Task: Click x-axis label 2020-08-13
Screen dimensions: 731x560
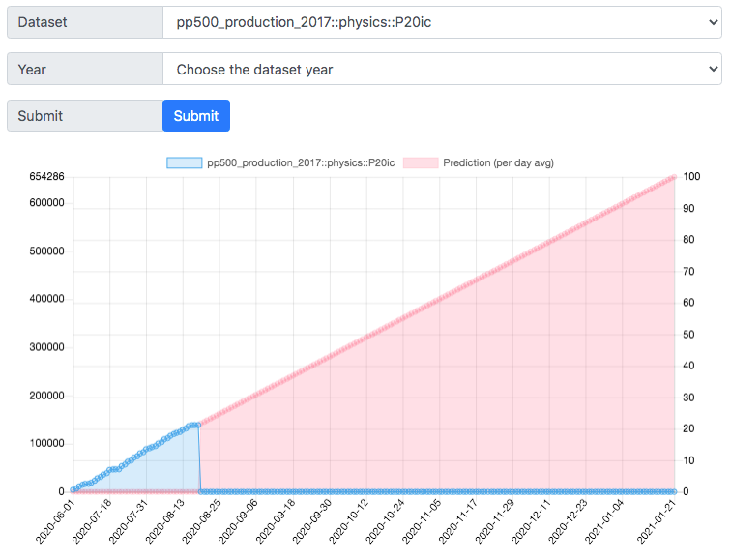Action: [165, 521]
